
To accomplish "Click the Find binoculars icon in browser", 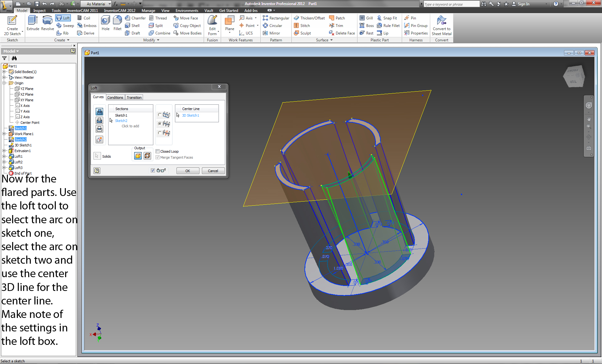I will tap(14, 58).
